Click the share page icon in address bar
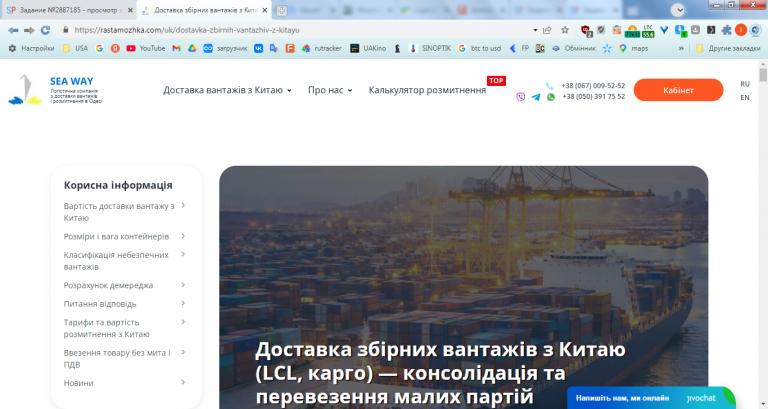 pos(547,30)
